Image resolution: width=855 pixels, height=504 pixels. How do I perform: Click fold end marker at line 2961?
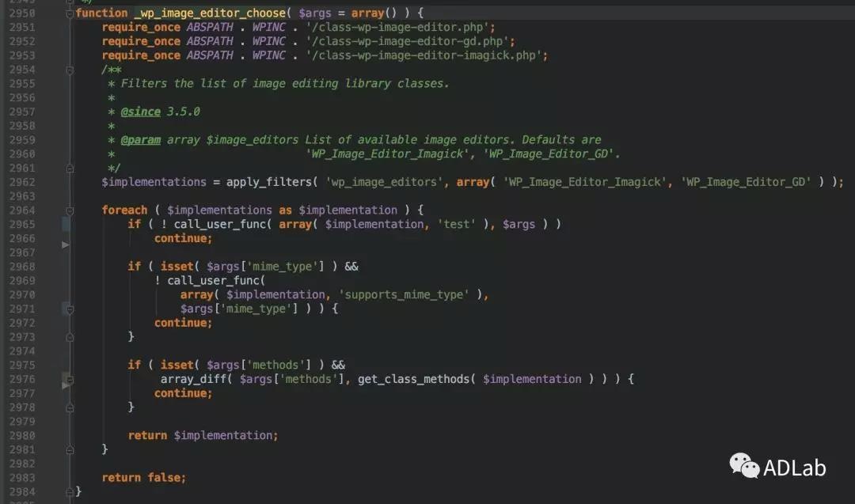70,168
